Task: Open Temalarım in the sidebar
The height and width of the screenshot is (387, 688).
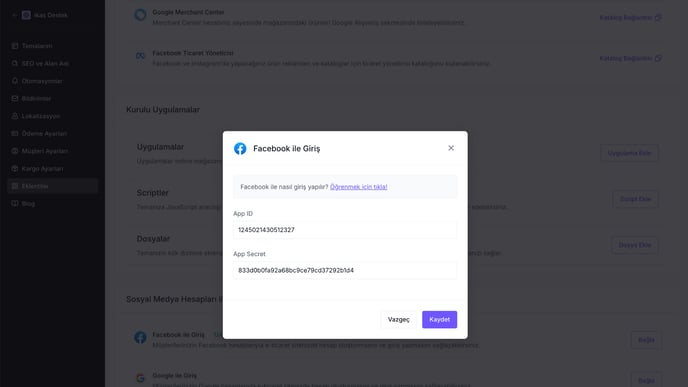Action: click(37, 46)
